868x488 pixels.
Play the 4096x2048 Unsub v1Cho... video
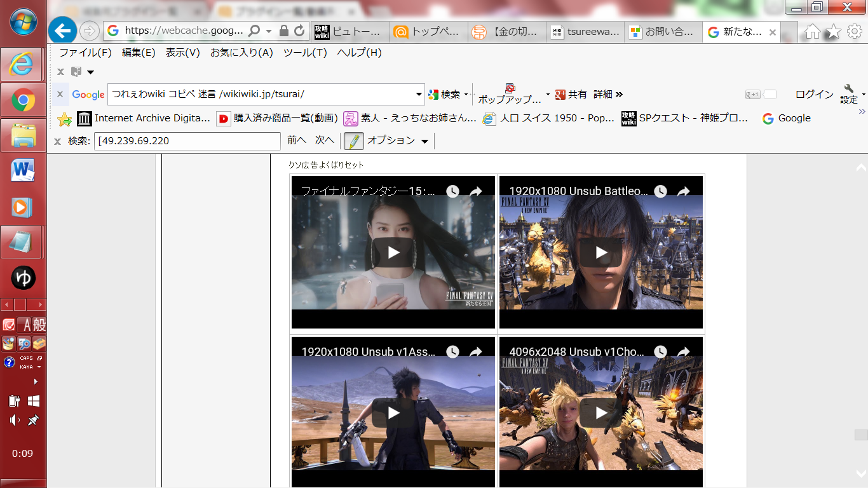[x=600, y=413]
